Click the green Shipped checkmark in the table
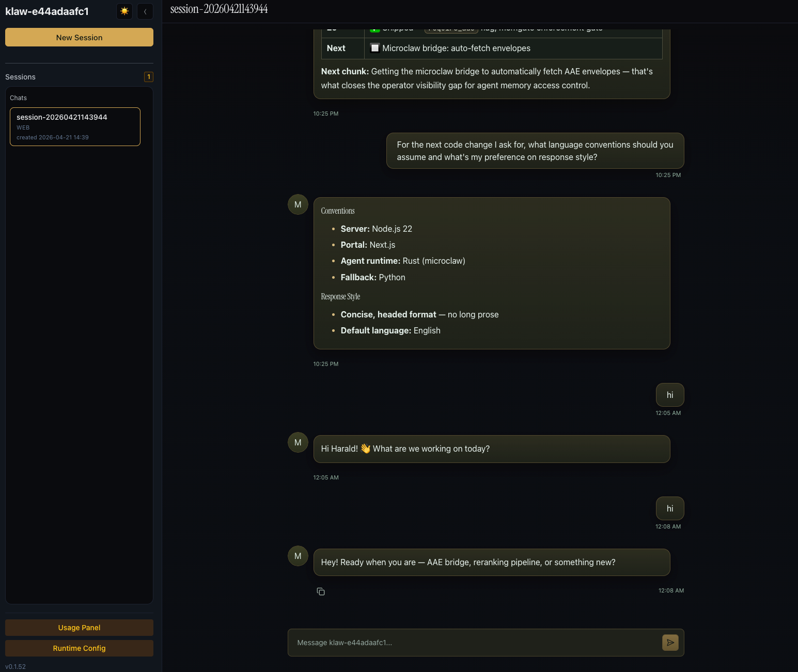Screen dimensions: 798x672 [x=375, y=28]
